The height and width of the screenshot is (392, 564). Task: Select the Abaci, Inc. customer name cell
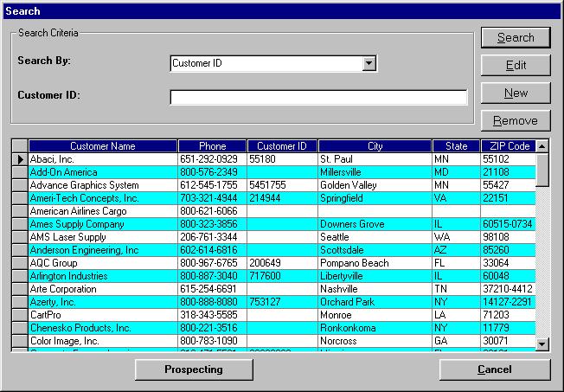point(103,159)
